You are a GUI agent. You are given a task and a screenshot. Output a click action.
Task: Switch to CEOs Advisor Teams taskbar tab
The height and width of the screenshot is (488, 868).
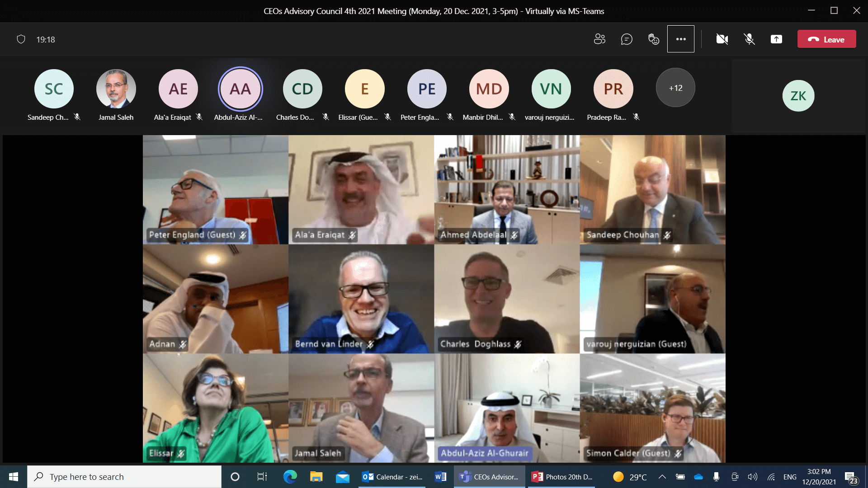(x=489, y=477)
